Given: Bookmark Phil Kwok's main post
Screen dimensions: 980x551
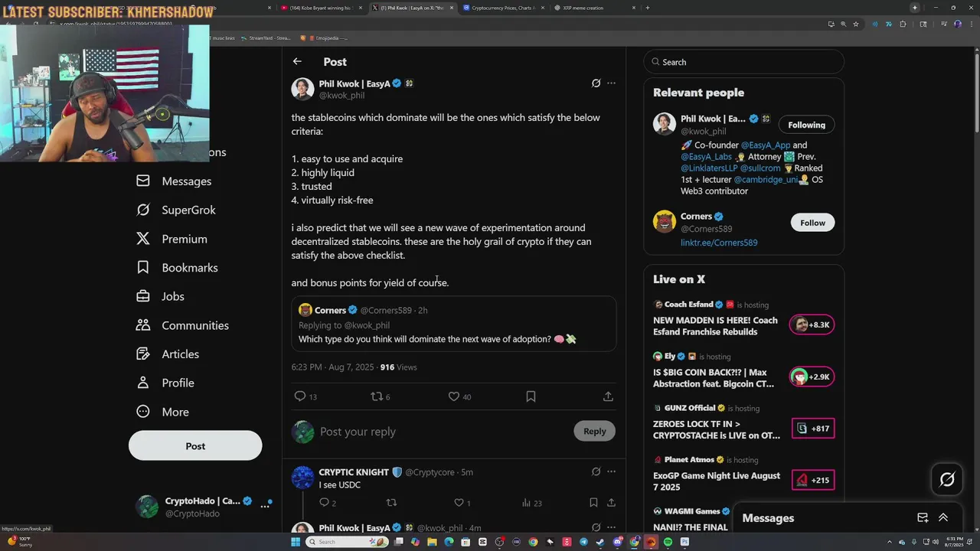Looking at the screenshot, I should click(x=531, y=396).
